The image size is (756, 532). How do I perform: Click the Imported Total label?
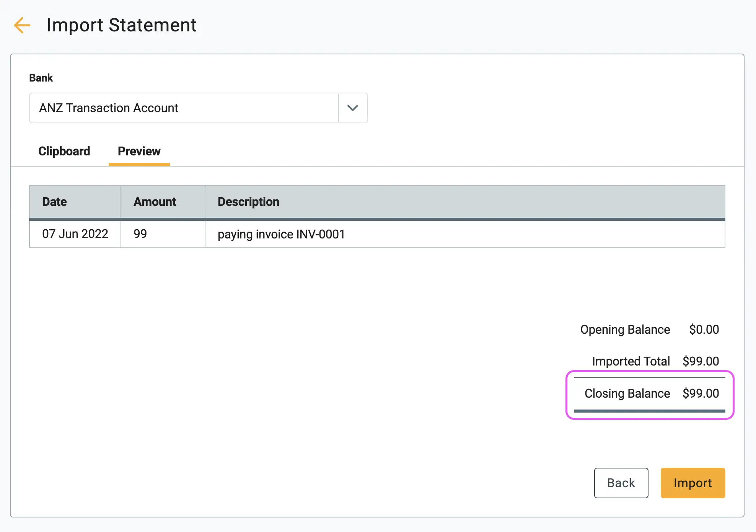click(631, 361)
